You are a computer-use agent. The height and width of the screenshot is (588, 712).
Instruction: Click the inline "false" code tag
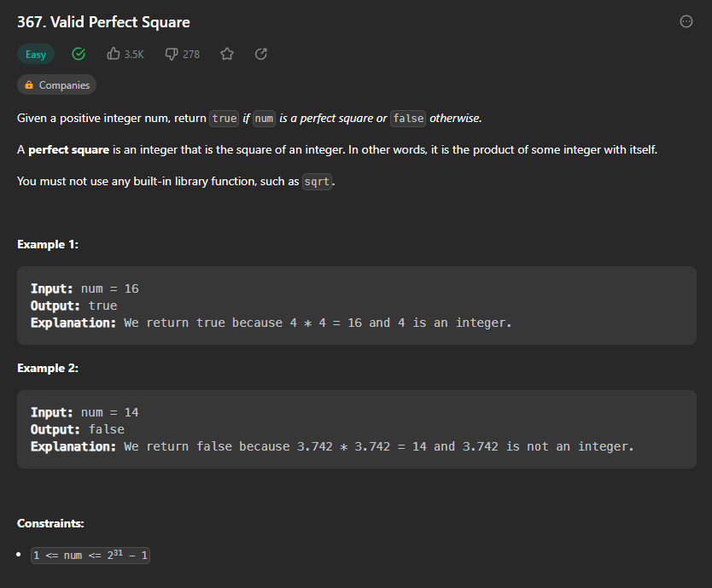(408, 119)
